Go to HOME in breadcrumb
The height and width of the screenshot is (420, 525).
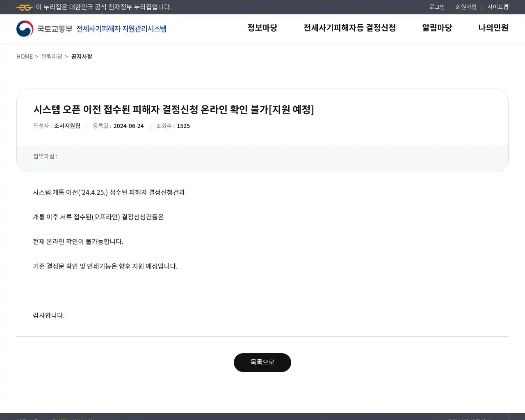tap(25, 57)
